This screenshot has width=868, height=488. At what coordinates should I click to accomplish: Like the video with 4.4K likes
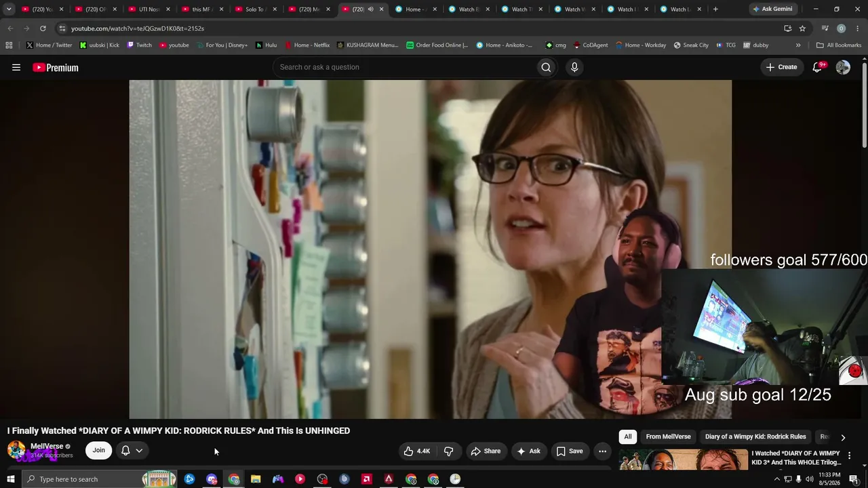[417, 451]
